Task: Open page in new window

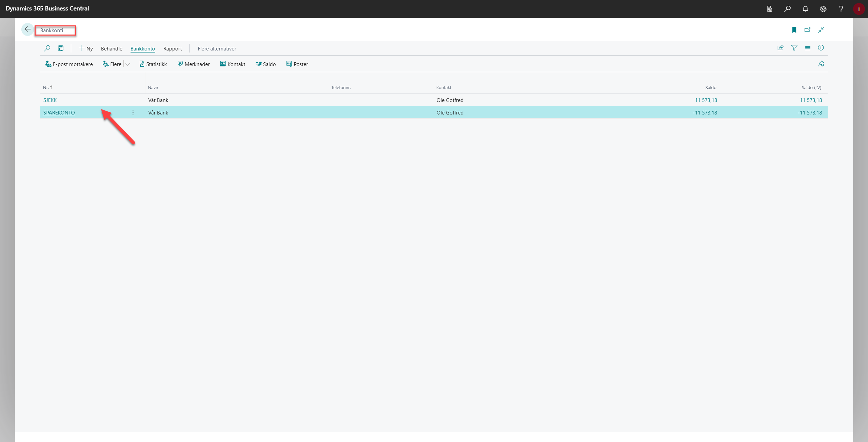Action: (808, 30)
